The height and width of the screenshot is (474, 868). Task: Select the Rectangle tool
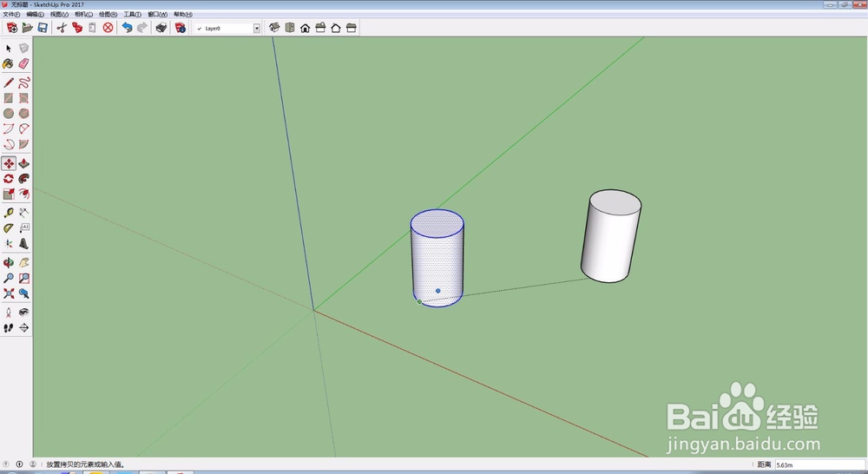[x=9, y=99]
